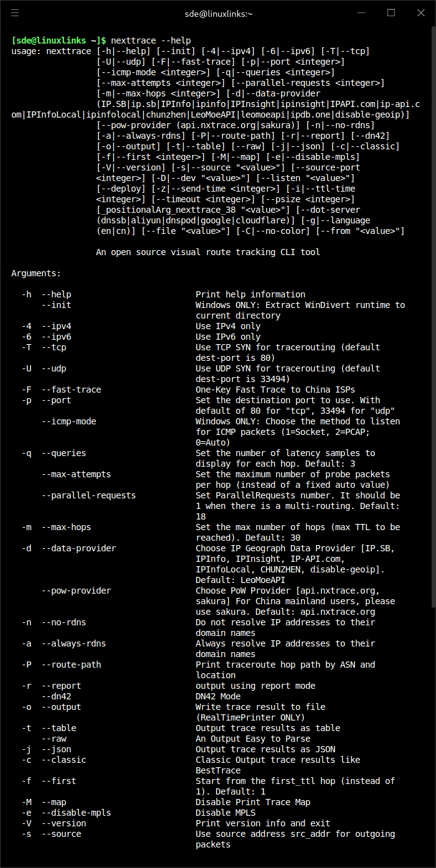Click 'Disable Print Trace Map' description

[x=253, y=802]
